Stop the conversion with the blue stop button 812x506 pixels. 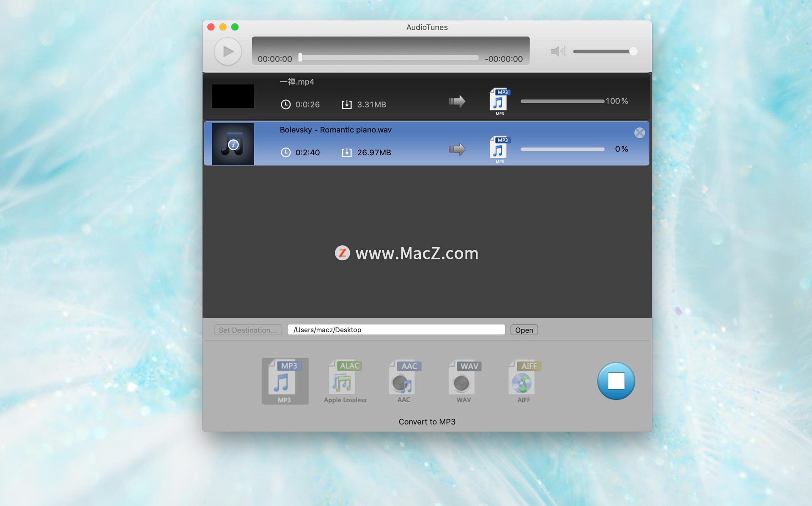tap(616, 381)
